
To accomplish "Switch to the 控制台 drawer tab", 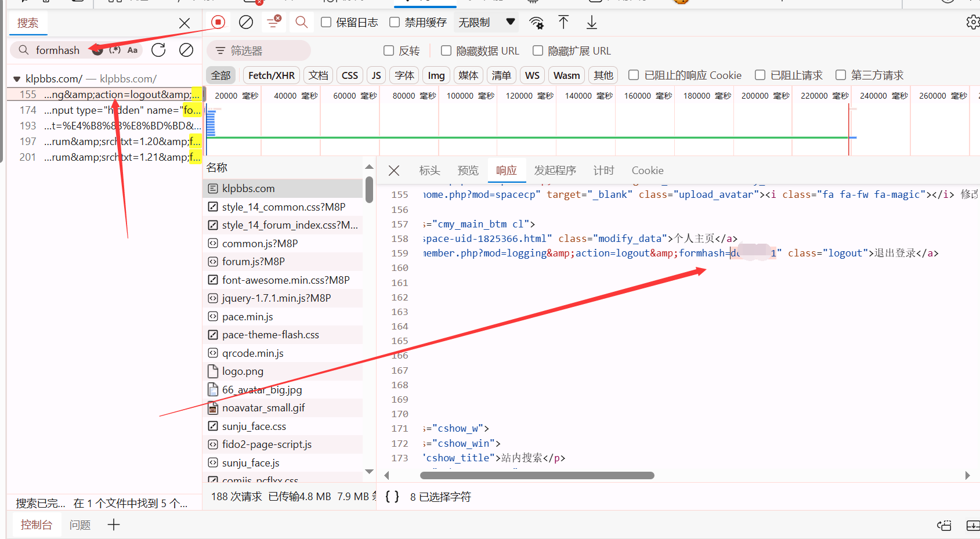I will coord(37,524).
